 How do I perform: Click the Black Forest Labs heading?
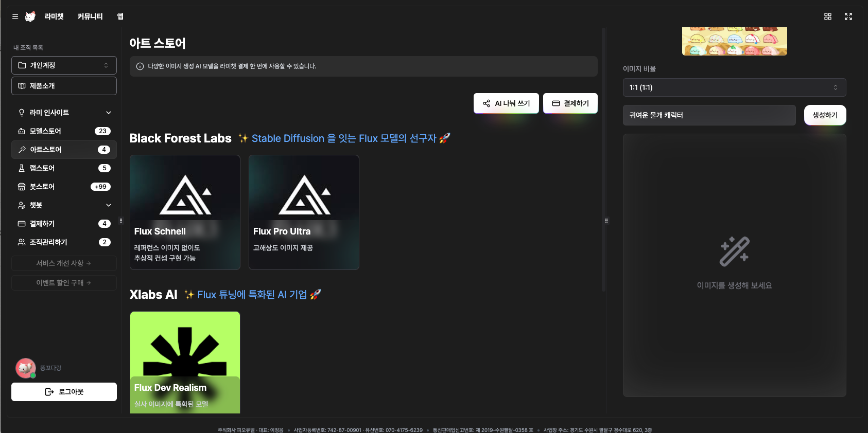[181, 138]
